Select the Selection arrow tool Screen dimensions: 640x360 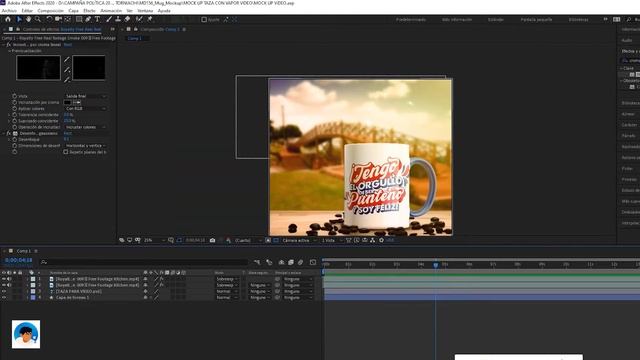point(19,19)
